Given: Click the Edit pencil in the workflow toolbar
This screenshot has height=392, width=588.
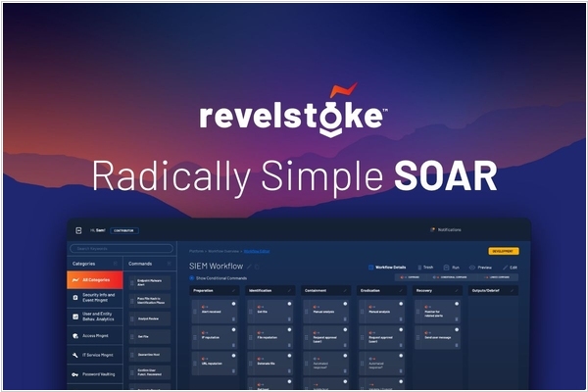Looking at the screenshot, I should [x=505, y=268].
